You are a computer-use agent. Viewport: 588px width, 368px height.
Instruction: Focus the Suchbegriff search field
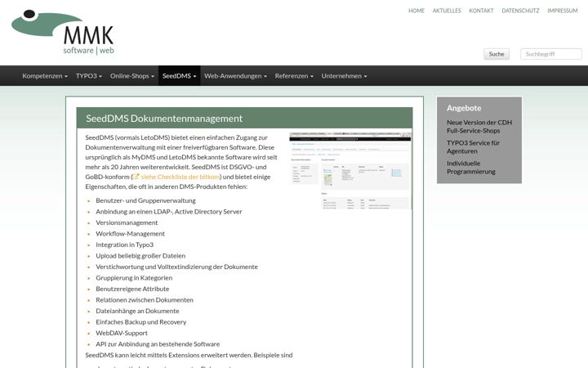pos(551,54)
